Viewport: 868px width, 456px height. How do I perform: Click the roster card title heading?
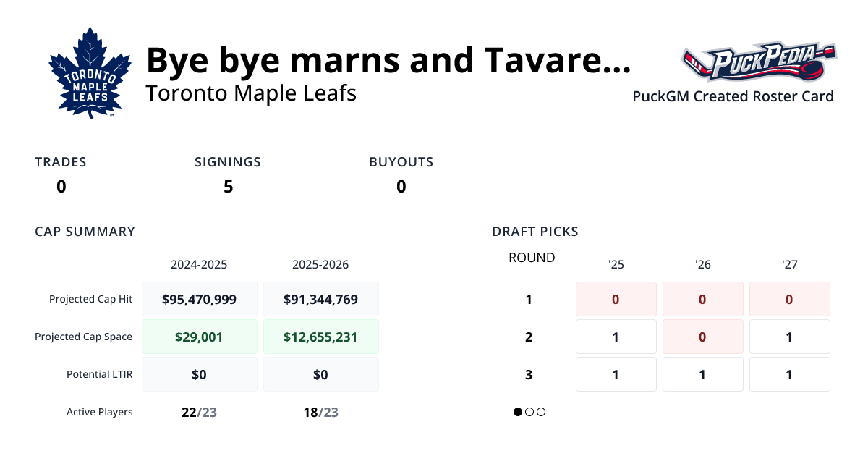coord(388,60)
